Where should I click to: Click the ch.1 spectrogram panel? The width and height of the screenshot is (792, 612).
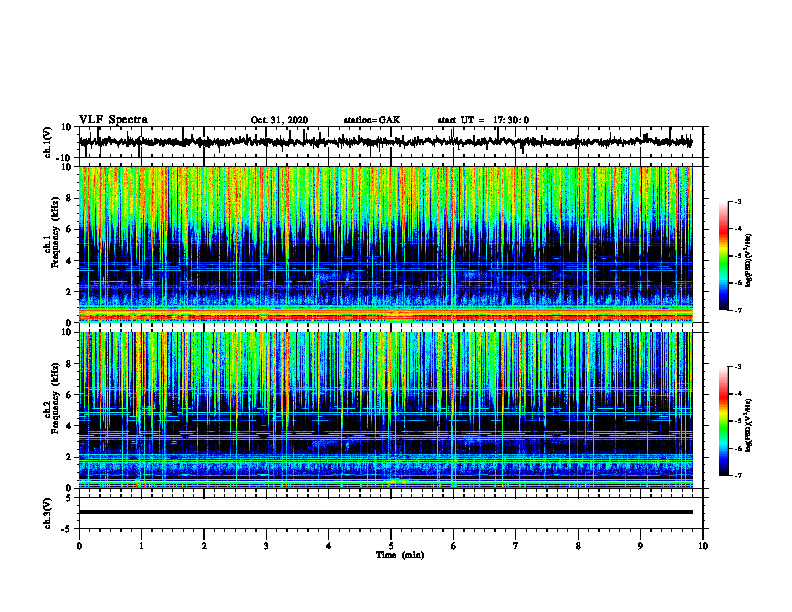pos(385,244)
